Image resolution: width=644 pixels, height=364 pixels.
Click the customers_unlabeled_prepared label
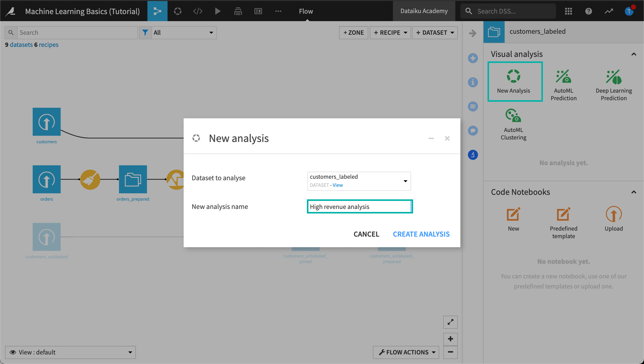coord(392,259)
